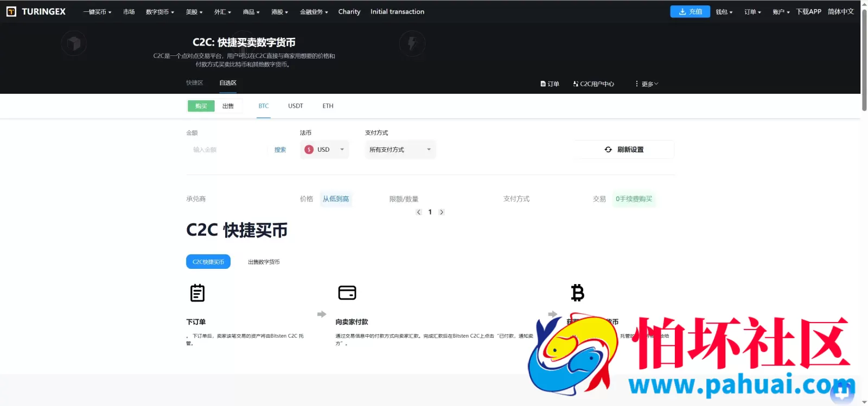This screenshot has height=406, width=868.
Task: Switch to the 快捷区 tab
Action: coord(195,83)
